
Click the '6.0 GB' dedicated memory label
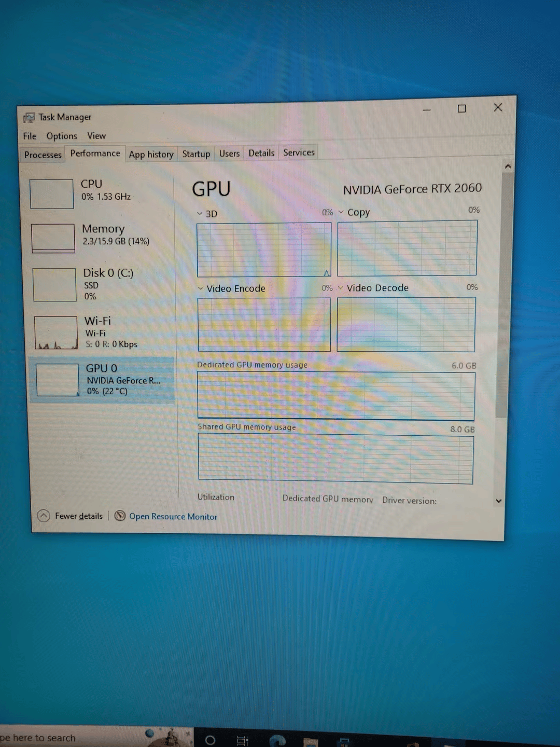click(464, 366)
